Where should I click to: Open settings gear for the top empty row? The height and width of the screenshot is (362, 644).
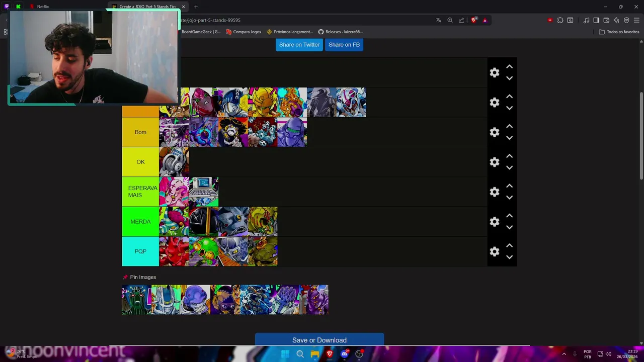(x=495, y=72)
